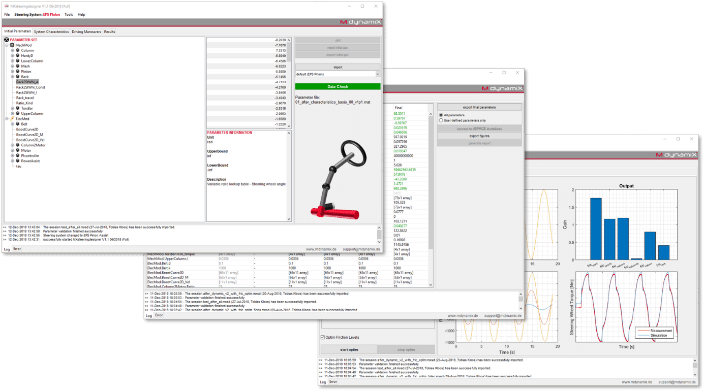Click the export final parameters button

coord(480,107)
